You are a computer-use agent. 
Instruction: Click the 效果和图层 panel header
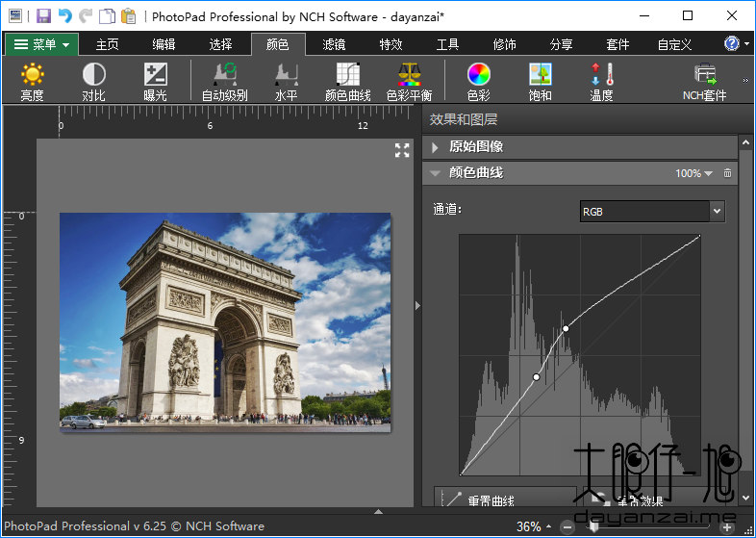click(x=464, y=119)
